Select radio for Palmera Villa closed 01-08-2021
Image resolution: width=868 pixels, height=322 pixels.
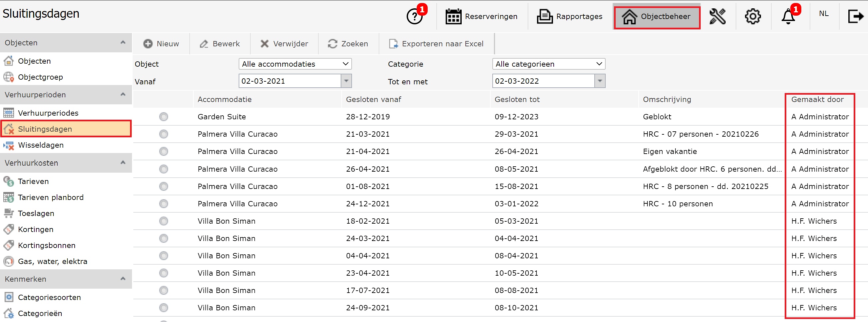(164, 186)
